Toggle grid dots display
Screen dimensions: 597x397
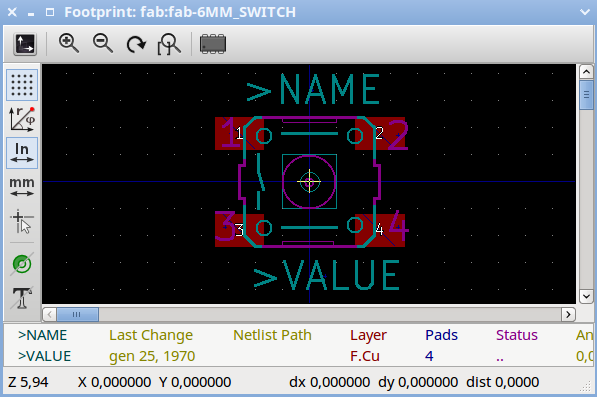pos(22,85)
